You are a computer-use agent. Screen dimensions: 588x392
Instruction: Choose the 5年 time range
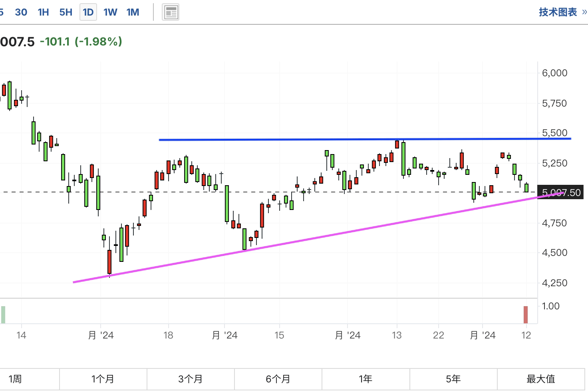click(453, 379)
